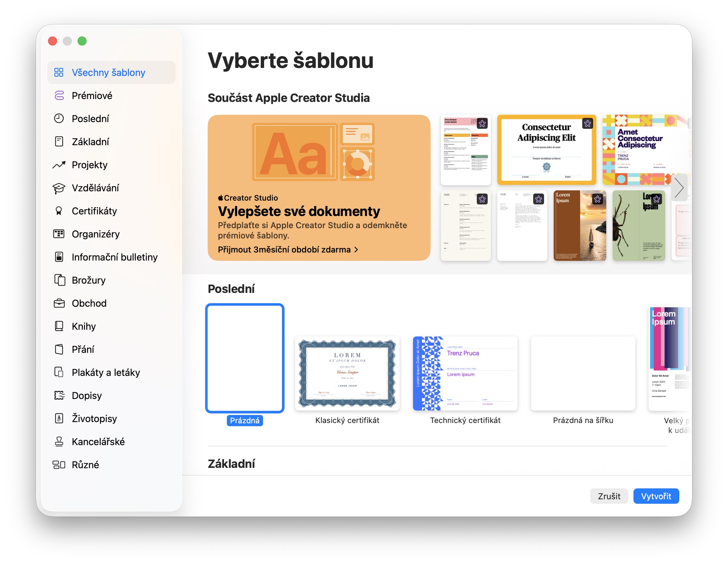Select the Poslední clock icon
The width and height of the screenshot is (728, 564).
[59, 119]
